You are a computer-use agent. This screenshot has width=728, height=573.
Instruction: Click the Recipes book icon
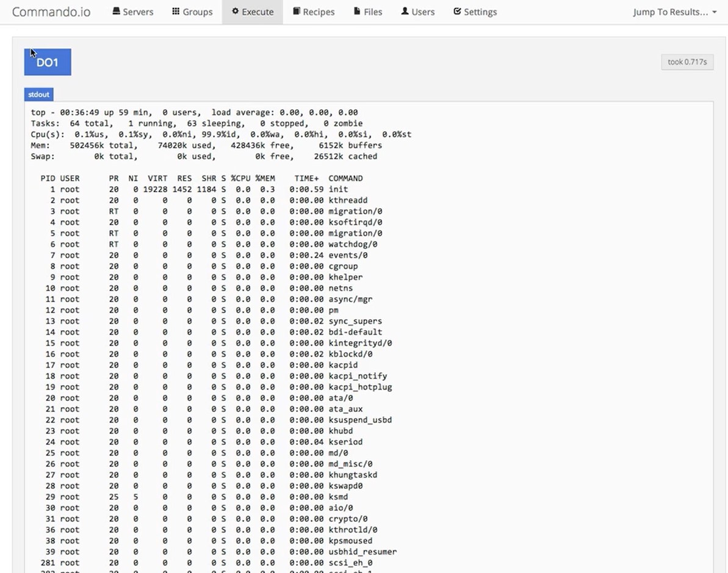pyautogui.click(x=296, y=11)
